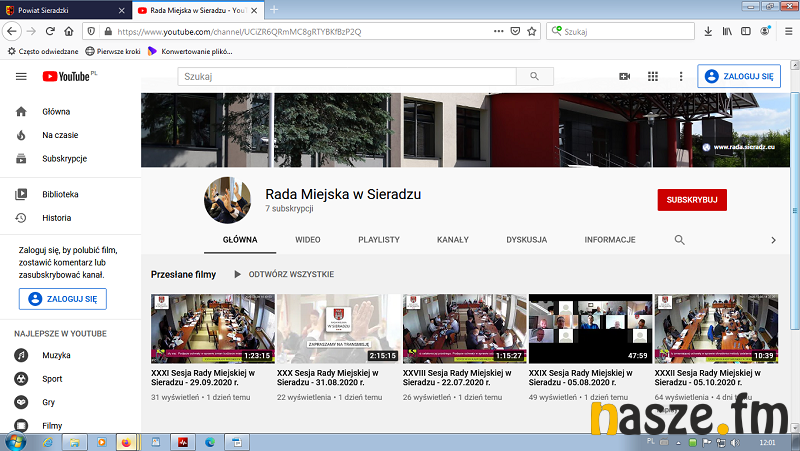
Task: Open Subskrypcje in the sidebar
Action: [64, 158]
